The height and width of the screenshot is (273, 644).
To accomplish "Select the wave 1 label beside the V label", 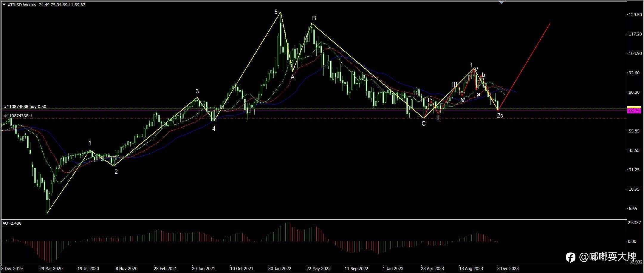I will 471,65.
